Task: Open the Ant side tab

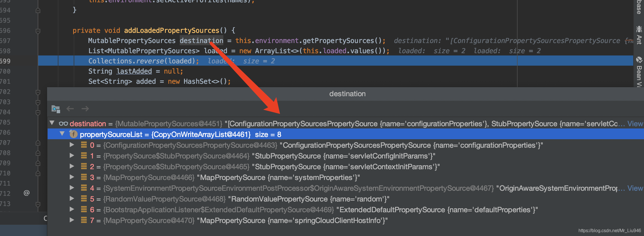Action: [x=639, y=35]
